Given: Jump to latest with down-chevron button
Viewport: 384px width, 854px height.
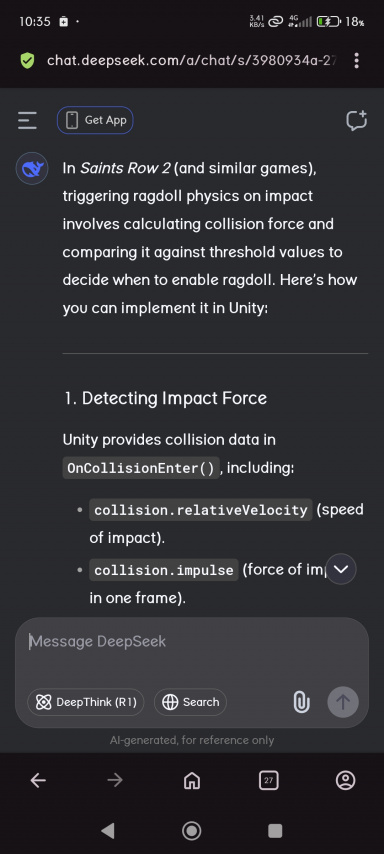Looking at the screenshot, I should click(341, 569).
